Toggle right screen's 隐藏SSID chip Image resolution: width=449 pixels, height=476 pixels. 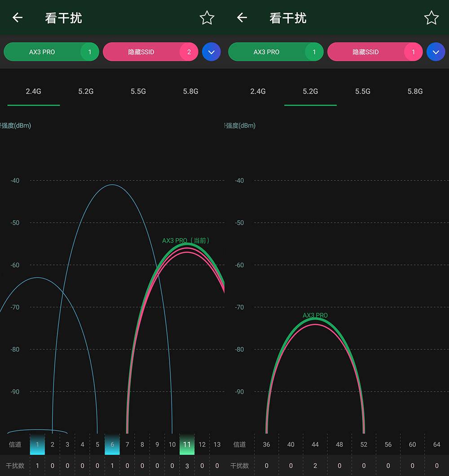[x=375, y=52]
